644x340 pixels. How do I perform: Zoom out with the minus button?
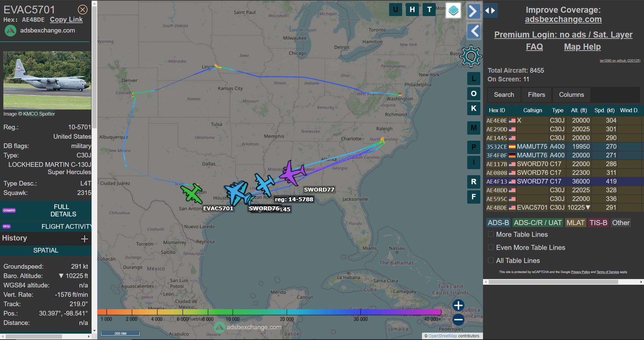(x=458, y=320)
